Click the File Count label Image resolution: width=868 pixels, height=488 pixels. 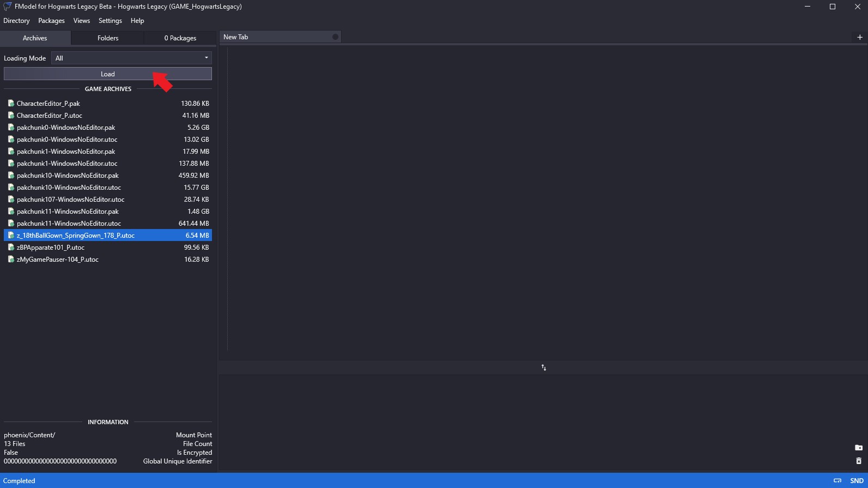(x=197, y=444)
